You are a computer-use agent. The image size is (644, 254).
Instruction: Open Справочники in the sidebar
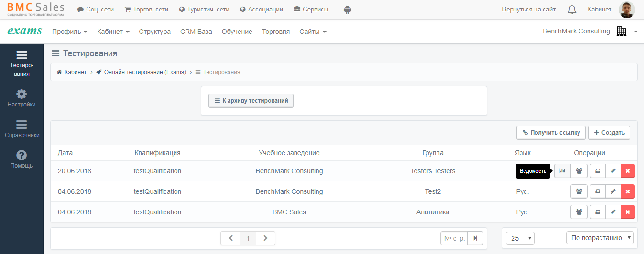click(x=22, y=129)
